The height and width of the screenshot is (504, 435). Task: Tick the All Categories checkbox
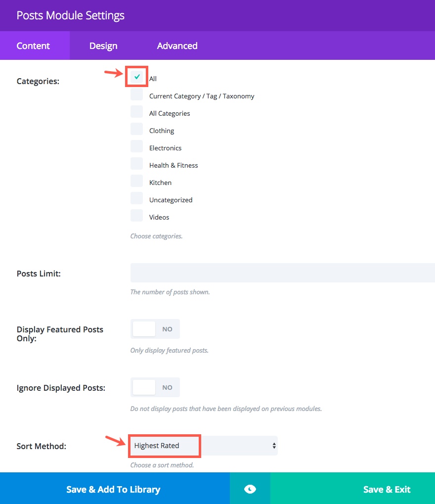(x=137, y=112)
